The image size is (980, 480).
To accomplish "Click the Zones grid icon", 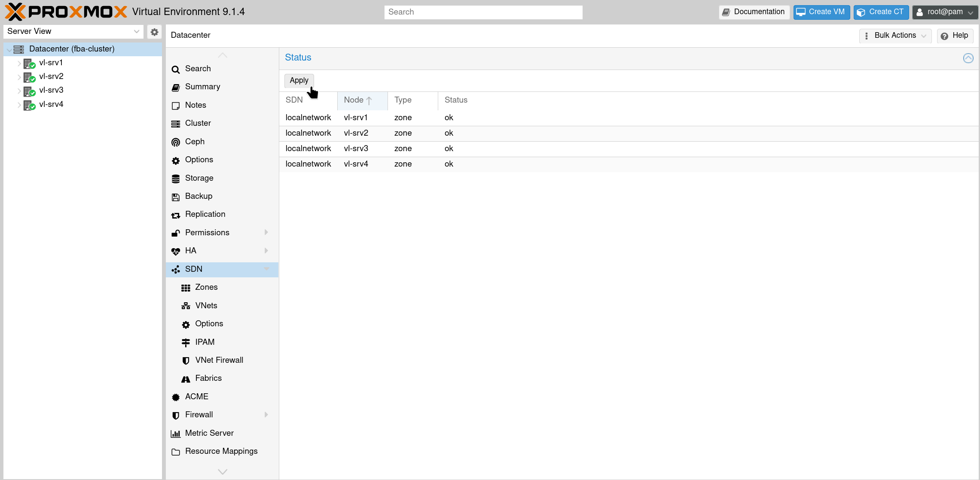I will pyautogui.click(x=186, y=288).
